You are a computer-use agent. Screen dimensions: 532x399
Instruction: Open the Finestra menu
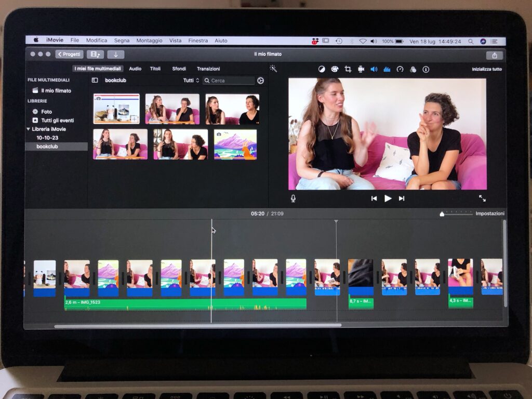click(x=198, y=41)
